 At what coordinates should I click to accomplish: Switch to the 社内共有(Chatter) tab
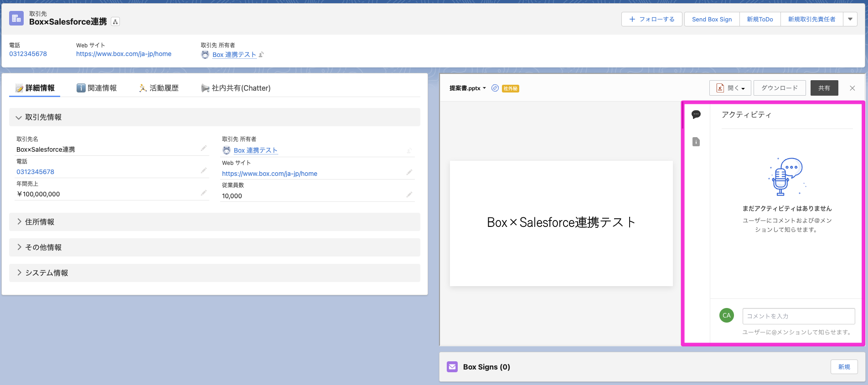coord(236,88)
